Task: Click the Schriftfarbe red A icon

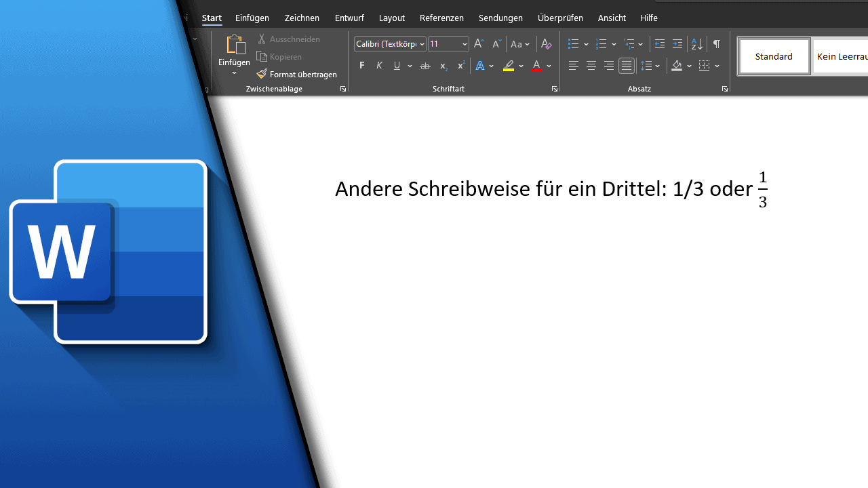Action: click(x=536, y=66)
